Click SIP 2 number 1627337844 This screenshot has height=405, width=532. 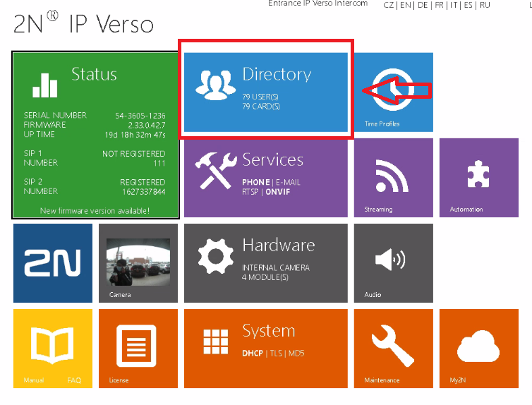[144, 192]
